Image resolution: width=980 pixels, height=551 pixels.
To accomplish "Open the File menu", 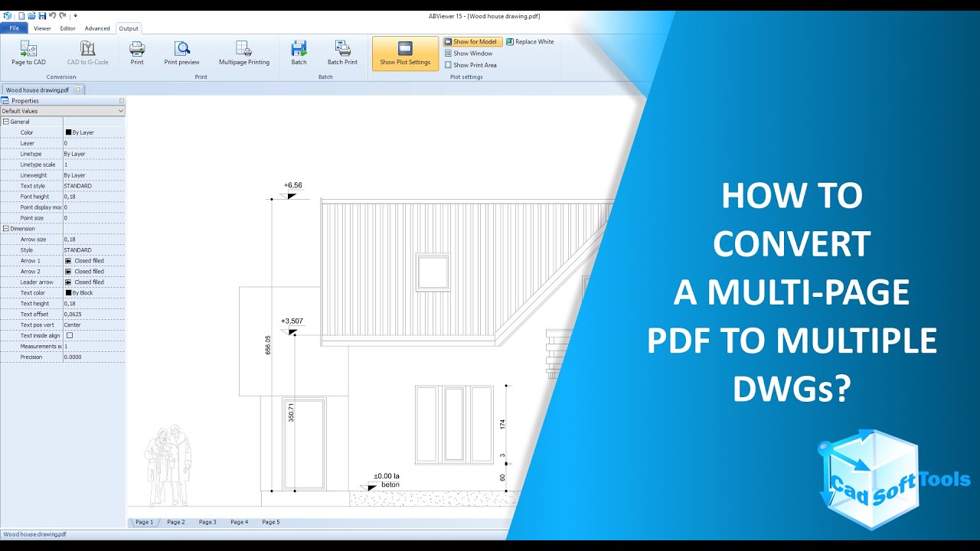I will [x=14, y=28].
